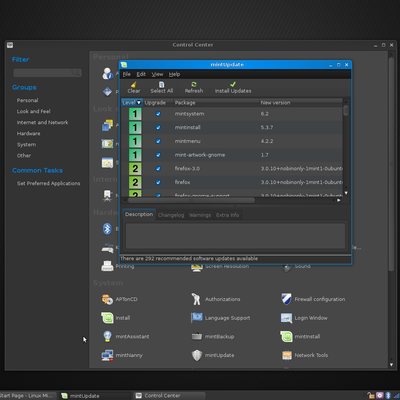The height and width of the screenshot is (400, 400).
Task: Uncheck upgrade checkbox for mintsystem
Action: pos(158,114)
